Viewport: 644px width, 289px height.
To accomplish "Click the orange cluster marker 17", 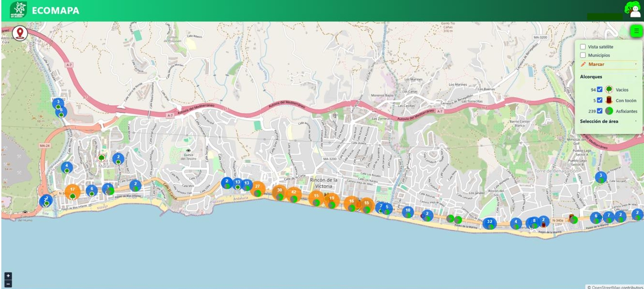I will coord(72,190).
